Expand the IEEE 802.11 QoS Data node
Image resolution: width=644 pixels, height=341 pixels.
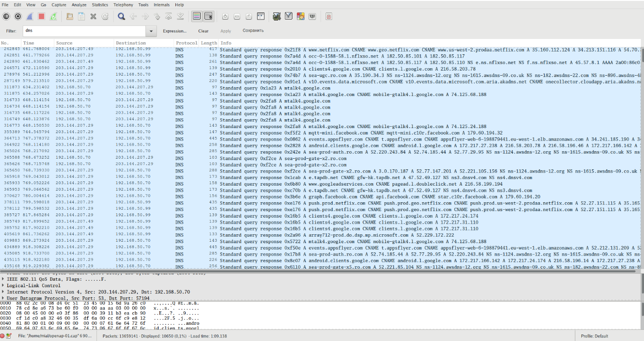[x=3, y=279]
